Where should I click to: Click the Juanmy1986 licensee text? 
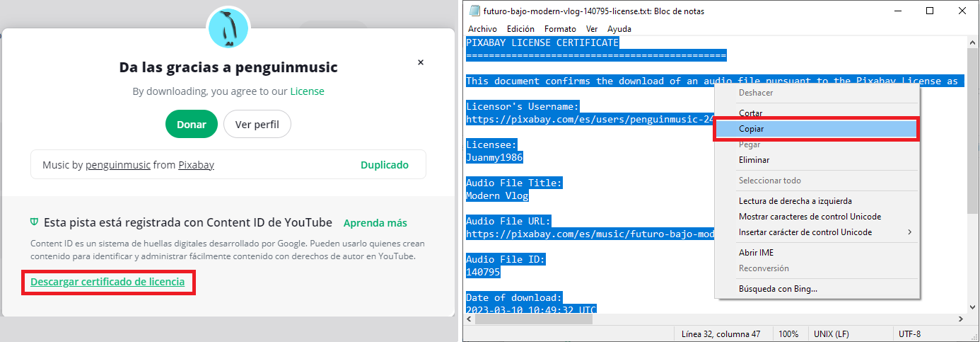pyautogui.click(x=494, y=157)
